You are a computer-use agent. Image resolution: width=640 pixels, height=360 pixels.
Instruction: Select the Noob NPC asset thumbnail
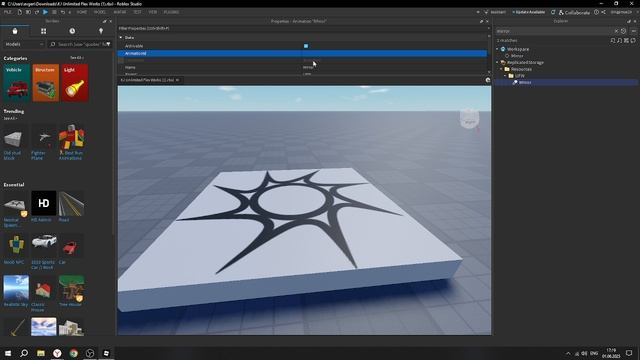coord(16,246)
